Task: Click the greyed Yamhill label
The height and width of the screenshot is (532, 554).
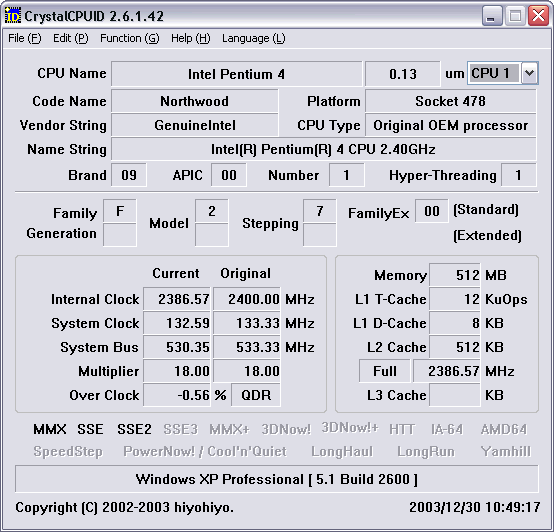Action: (x=506, y=451)
